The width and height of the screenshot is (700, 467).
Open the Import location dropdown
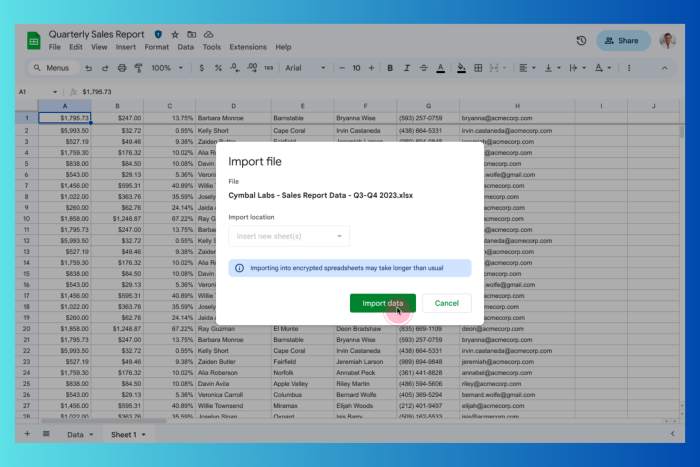(289, 236)
